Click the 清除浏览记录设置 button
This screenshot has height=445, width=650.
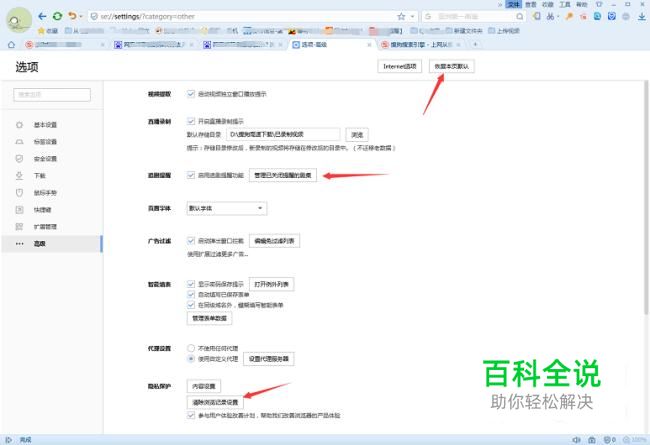[x=215, y=402]
